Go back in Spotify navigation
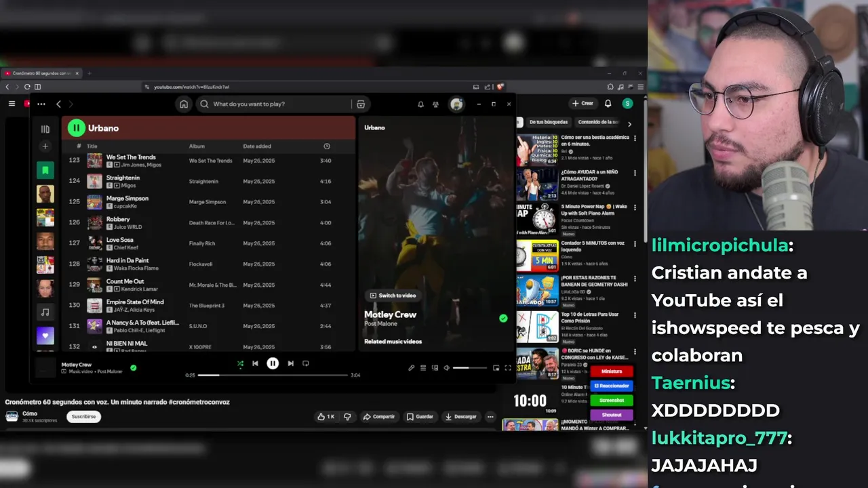868x488 pixels. tap(58, 104)
